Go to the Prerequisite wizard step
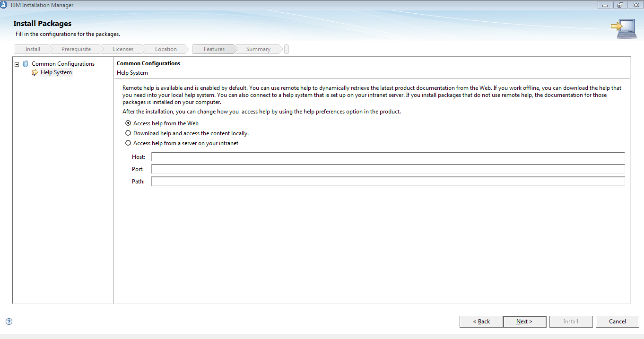This screenshot has height=339, width=644. (76, 49)
